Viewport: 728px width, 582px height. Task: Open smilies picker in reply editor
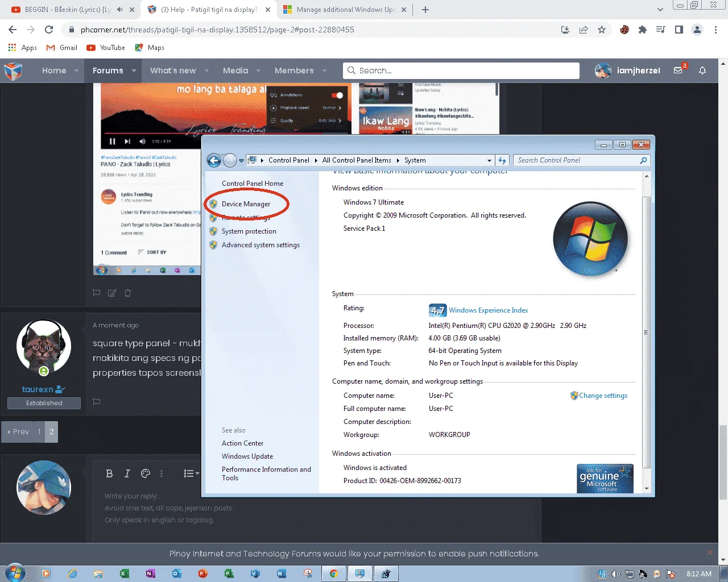[x=146, y=473]
